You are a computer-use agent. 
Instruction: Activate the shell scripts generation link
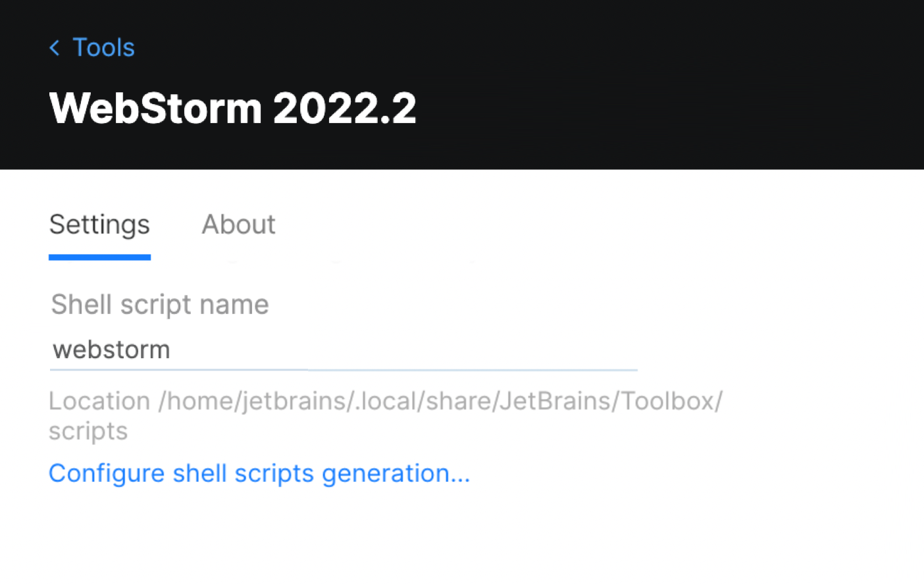[259, 473]
